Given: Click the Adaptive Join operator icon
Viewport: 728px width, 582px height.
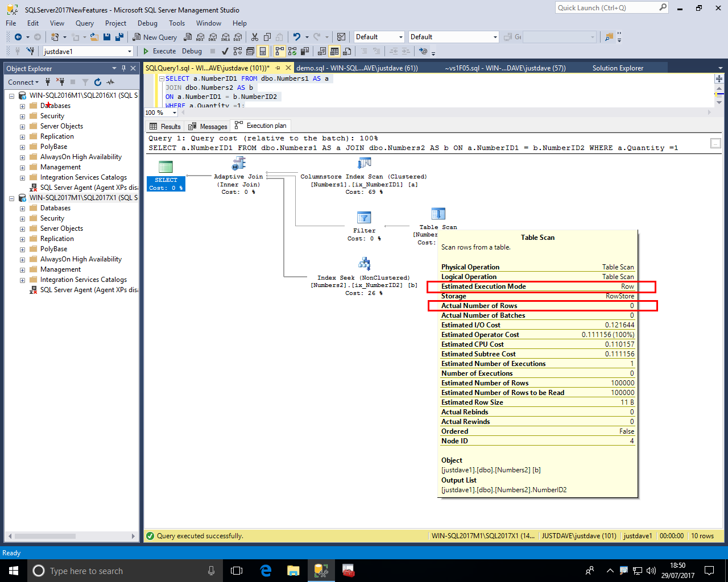Looking at the screenshot, I should pyautogui.click(x=238, y=164).
